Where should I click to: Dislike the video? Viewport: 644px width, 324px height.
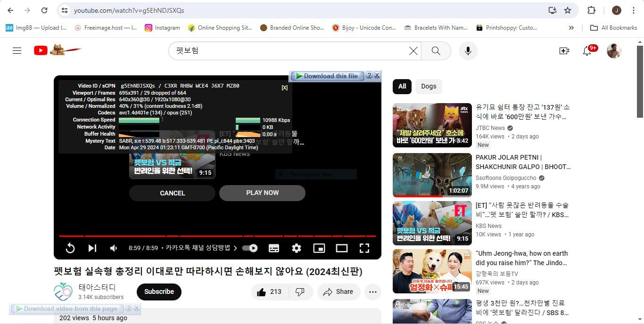click(x=300, y=292)
